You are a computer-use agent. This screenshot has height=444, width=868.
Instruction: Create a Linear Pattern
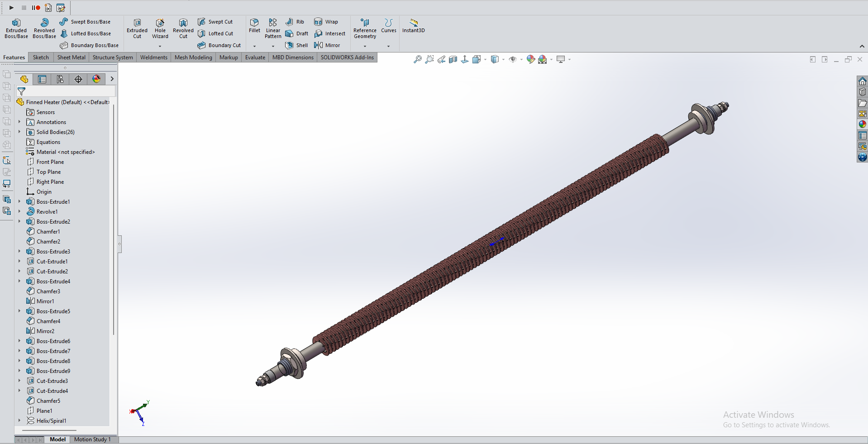273,29
